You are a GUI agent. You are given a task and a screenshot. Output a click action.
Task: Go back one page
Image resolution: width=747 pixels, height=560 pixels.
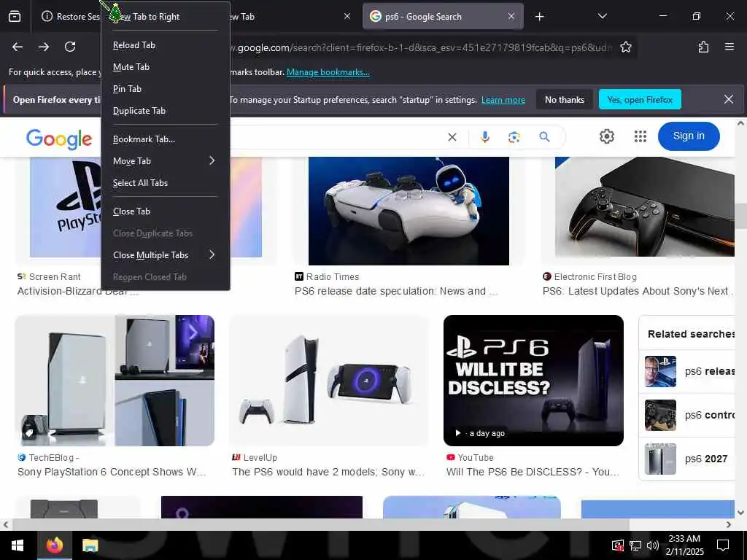point(18,47)
